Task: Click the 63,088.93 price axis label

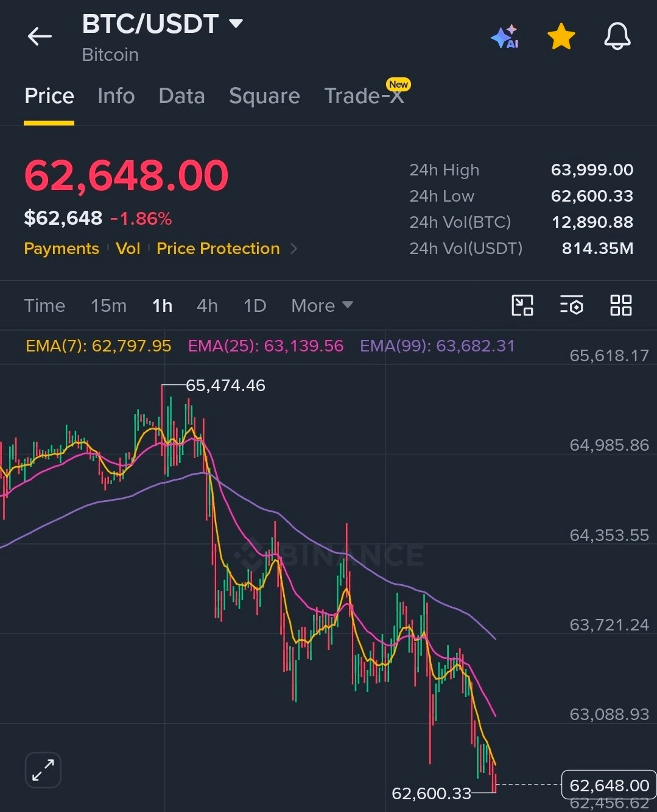Action: pos(609,715)
